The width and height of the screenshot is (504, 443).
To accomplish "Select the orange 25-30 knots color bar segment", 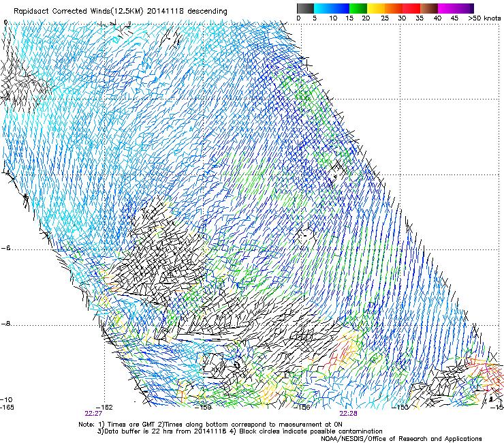I will tap(394, 9).
